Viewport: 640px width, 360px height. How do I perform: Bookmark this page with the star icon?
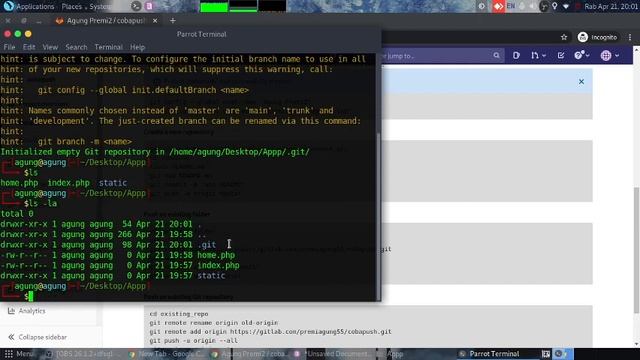click(564, 37)
